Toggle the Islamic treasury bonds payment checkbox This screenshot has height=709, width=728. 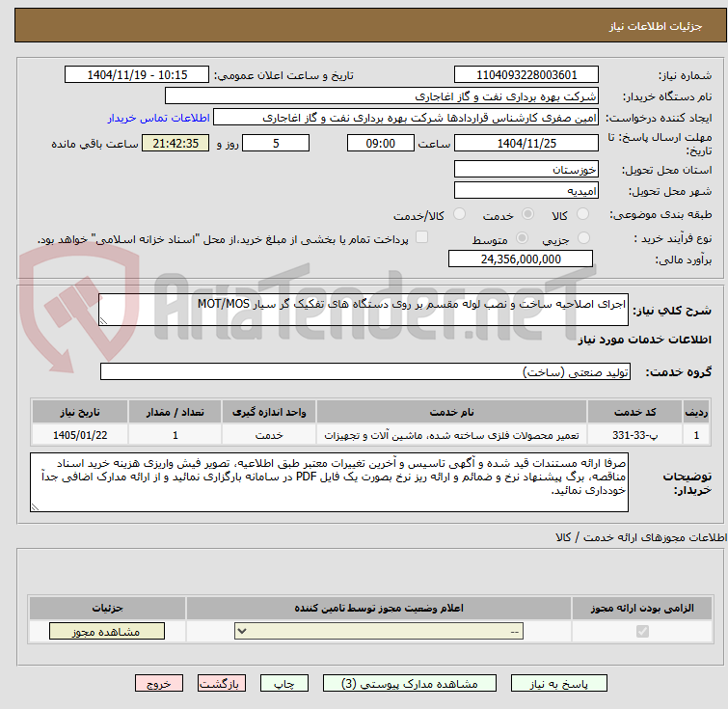[x=421, y=237]
